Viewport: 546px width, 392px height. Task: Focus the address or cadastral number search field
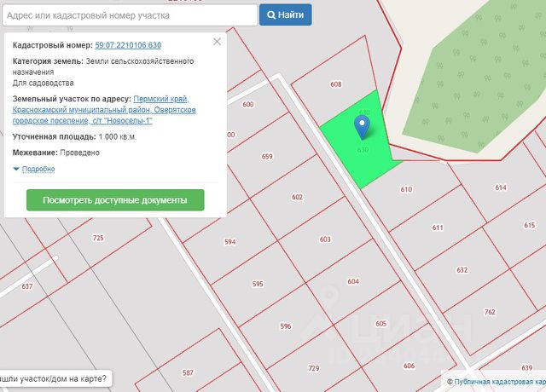128,14
